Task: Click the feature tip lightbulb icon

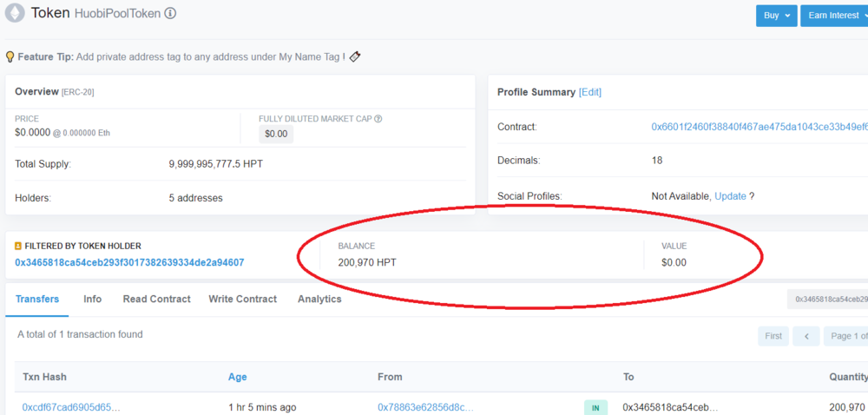Action: point(10,56)
